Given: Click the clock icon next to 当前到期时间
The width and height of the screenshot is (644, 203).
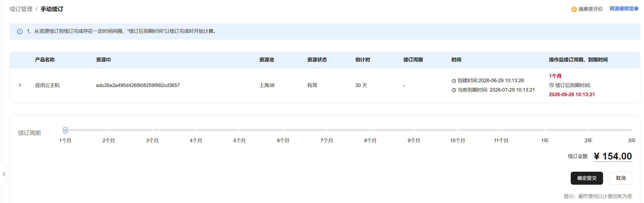Looking at the screenshot, I should click(x=454, y=90).
